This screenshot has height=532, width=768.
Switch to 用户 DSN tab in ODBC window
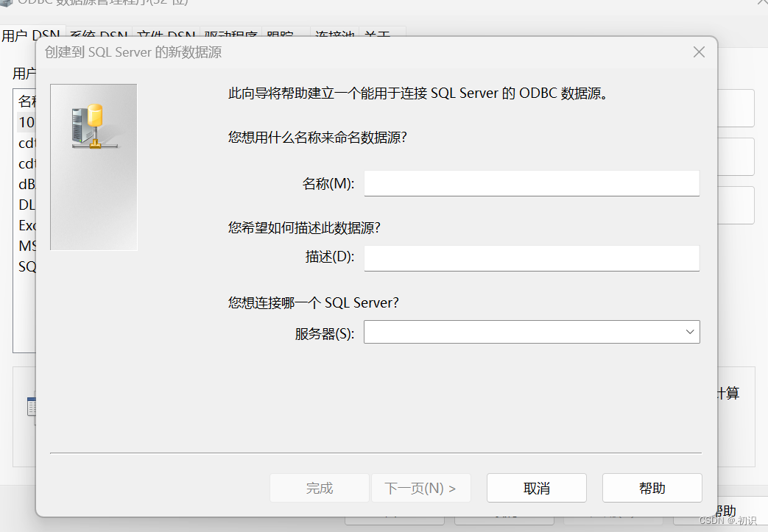pos(31,36)
